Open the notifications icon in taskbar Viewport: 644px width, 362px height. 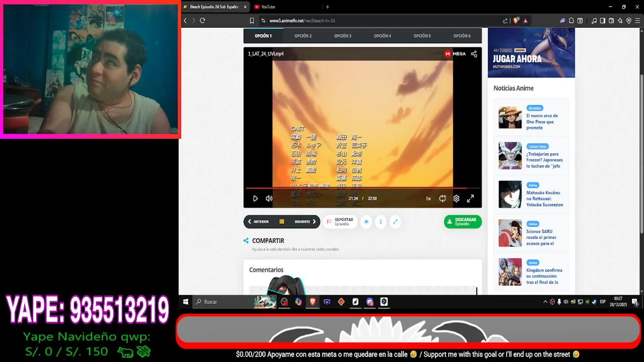(x=635, y=302)
